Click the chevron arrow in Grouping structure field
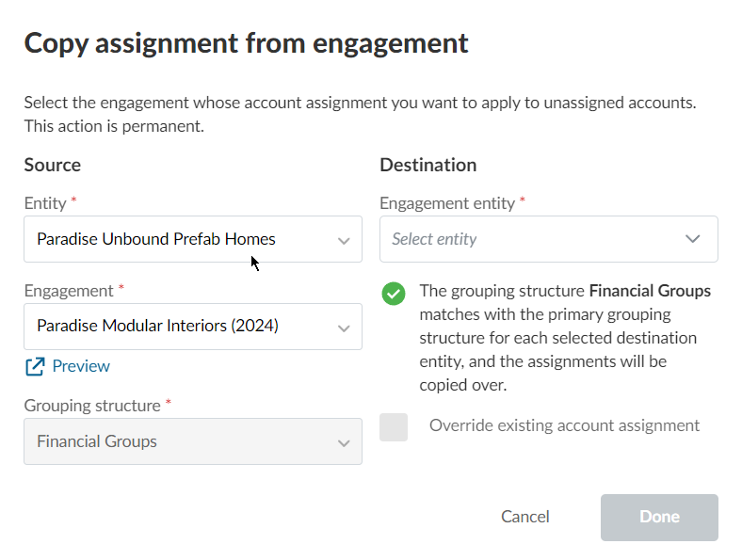This screenshot has height=560, width=742. [344, 442]
